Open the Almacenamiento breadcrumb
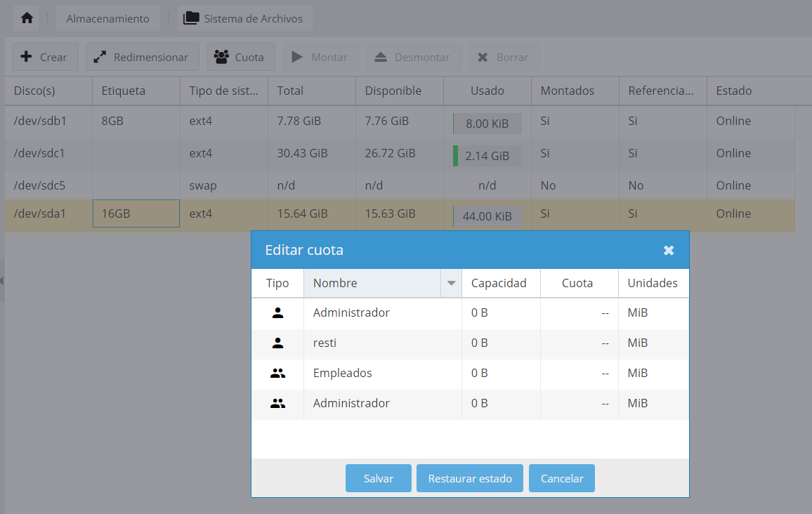The height and width of the screenshot is (514, 812). (107, 19)
